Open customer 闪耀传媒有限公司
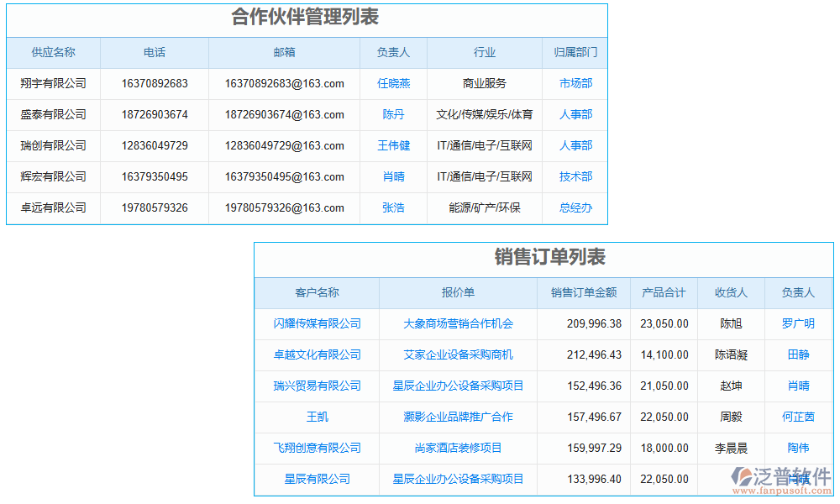Image resolution: width=840 pixels, height=504 pixels. 316,323
